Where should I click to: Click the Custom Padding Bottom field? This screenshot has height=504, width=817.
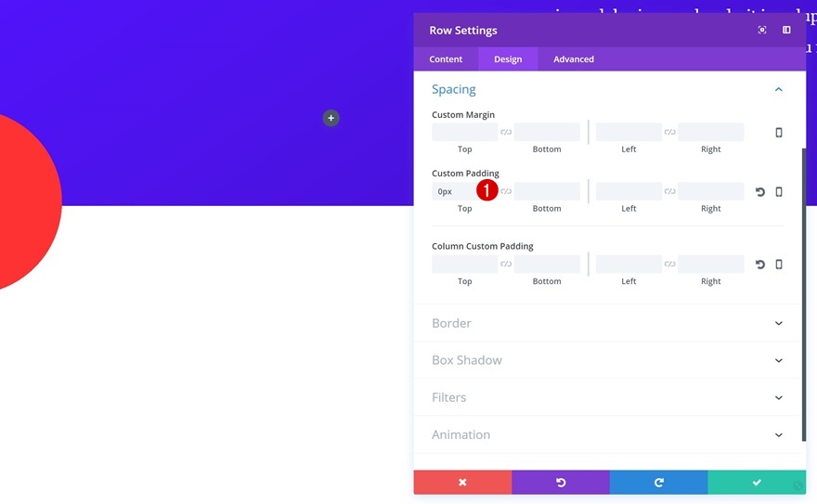(x=547, y=191)
